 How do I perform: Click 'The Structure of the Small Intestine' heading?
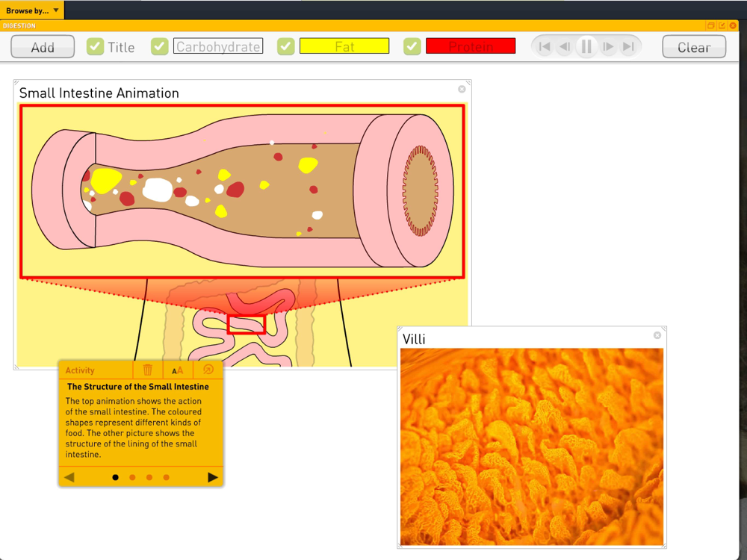click(x=137, y=387)
